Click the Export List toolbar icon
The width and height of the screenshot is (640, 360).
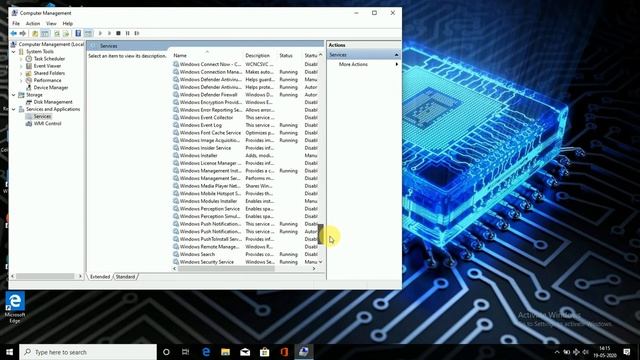[x=66, y=33]
